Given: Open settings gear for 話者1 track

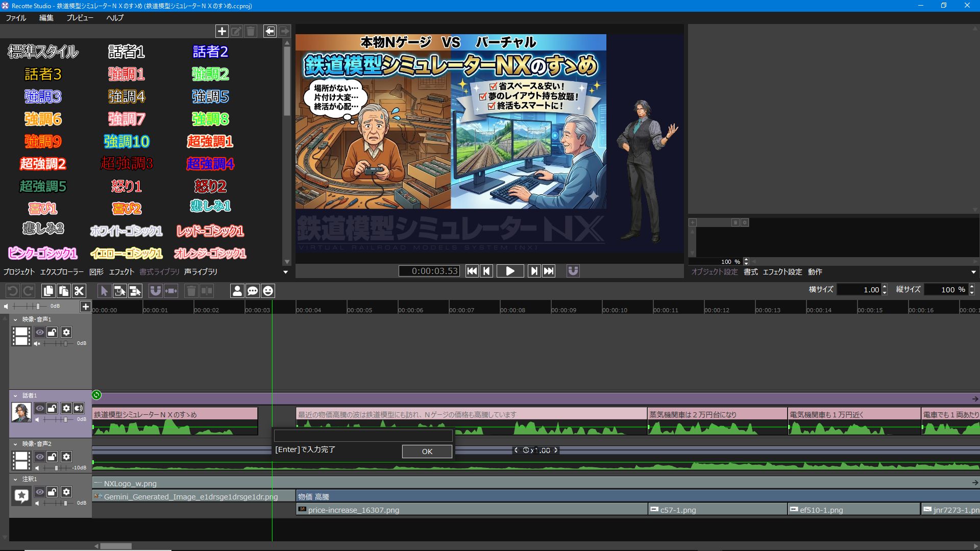Looking at the screenshot, I should [x=66, y=408].
